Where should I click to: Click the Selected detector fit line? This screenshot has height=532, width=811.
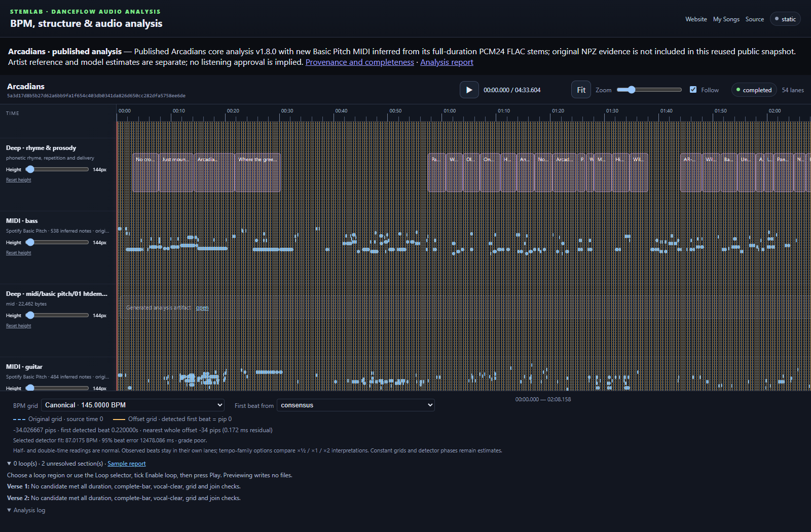(110, 440)
